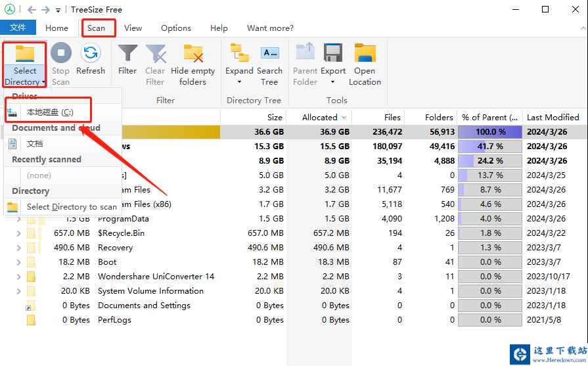Click the Wondershare UniConverter folder icon
Image resolution: width=588 pixels, height=366 pixels.
click(31, 277)
